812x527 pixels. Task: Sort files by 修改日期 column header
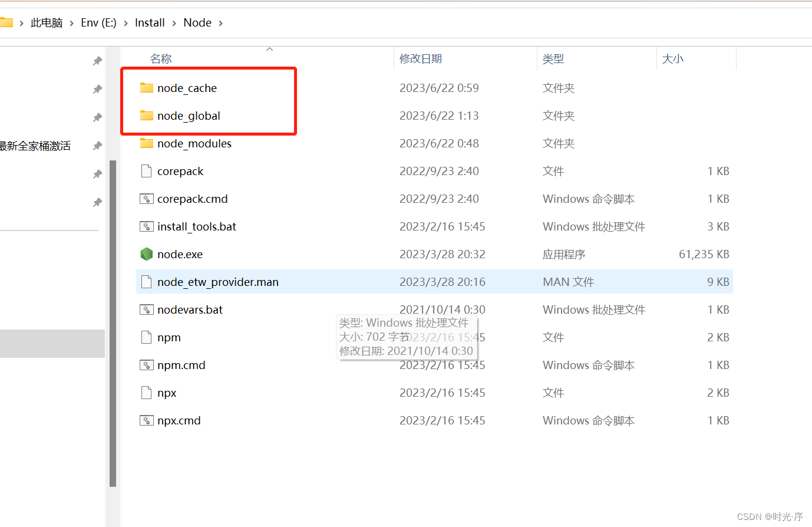coord(421,58)
